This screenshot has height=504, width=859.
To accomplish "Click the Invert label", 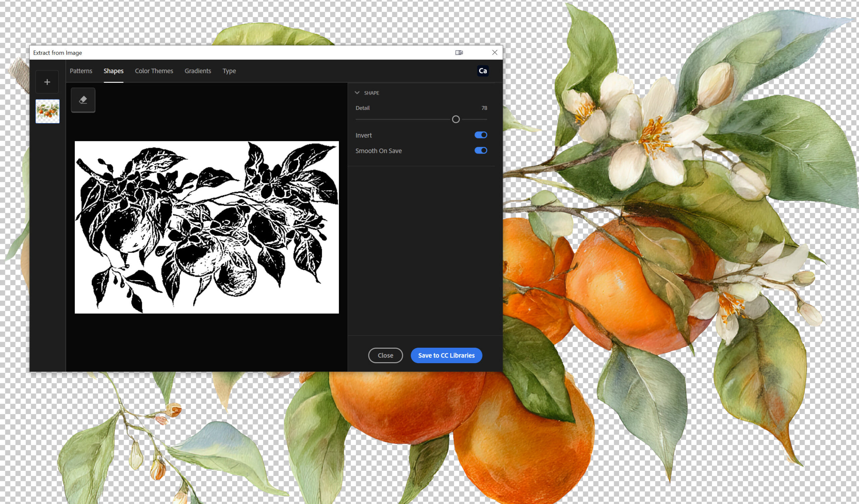I will 363,135.
